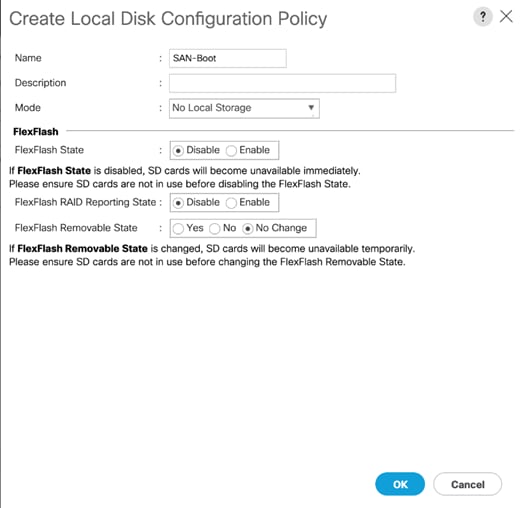Open the Mode dropdown showing No Local Storage
Viewport: 522px width, 508px height.
coord(244,108)
